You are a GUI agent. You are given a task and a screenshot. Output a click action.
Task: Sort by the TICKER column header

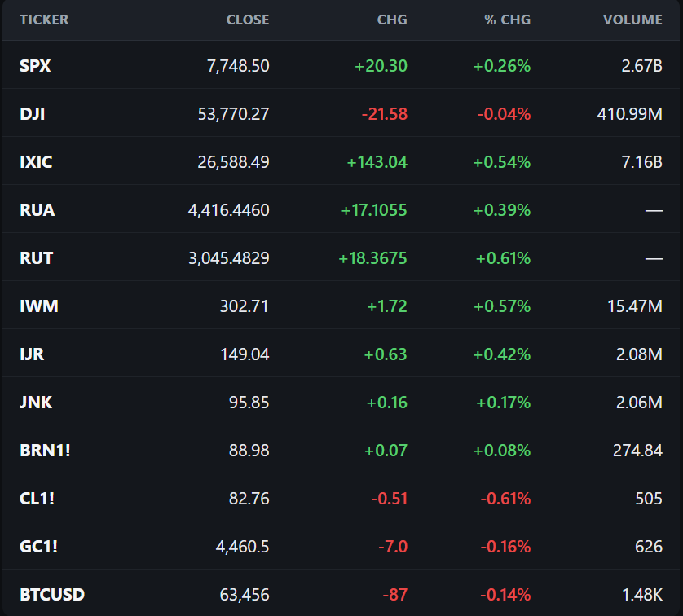click(x=44, y=20)
